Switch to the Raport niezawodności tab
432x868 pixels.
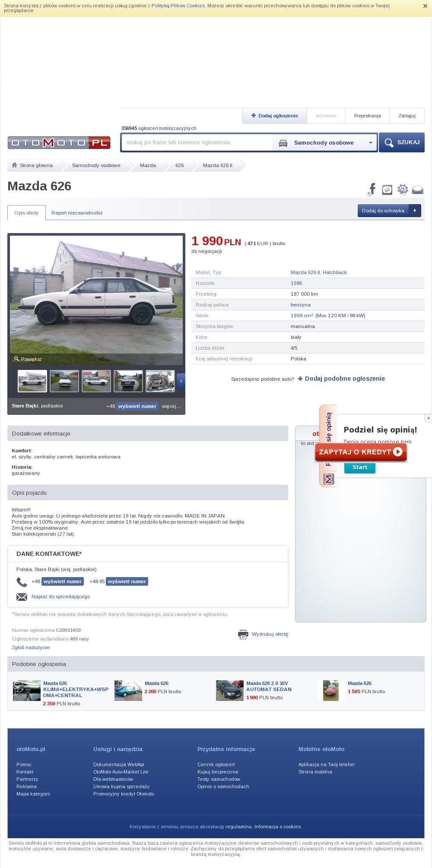77,213
